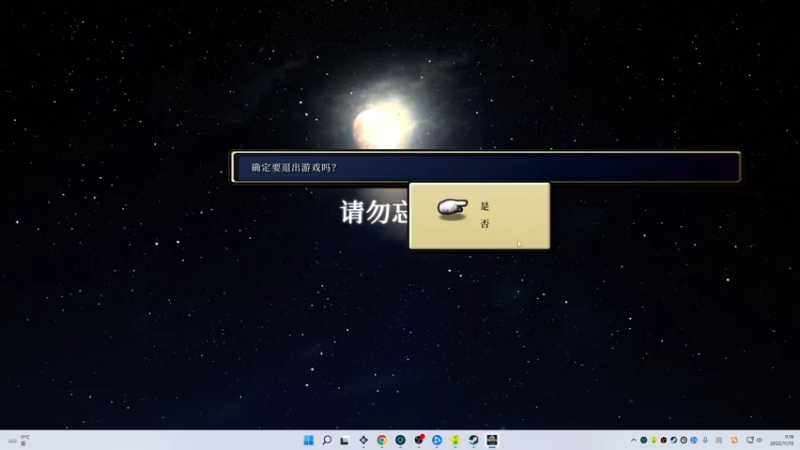Open Steam from the system tray
Image resolution: width=800 pixels, height=450 pixels.
click(x=673, y=440)
